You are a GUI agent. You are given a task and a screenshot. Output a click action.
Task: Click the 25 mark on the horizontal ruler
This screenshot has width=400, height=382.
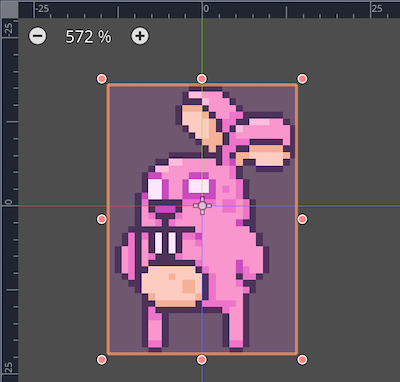pyautogui.click(x=377, y=8)
